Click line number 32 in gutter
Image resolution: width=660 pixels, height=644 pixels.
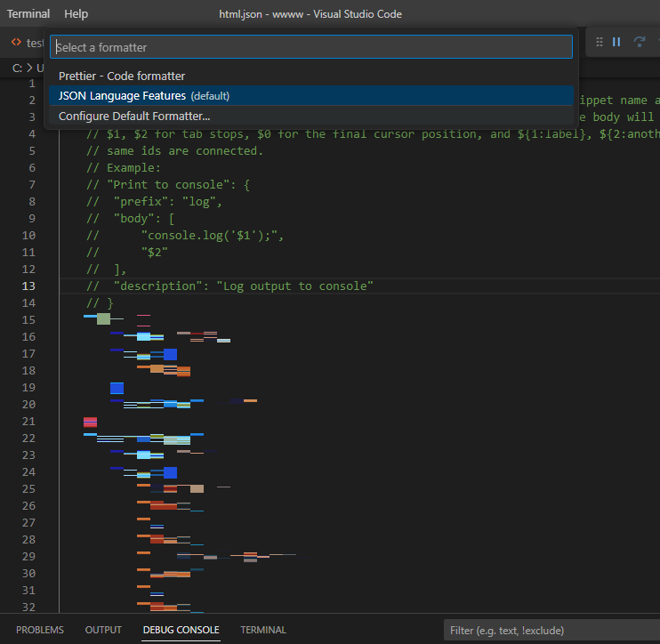[28, 607]
